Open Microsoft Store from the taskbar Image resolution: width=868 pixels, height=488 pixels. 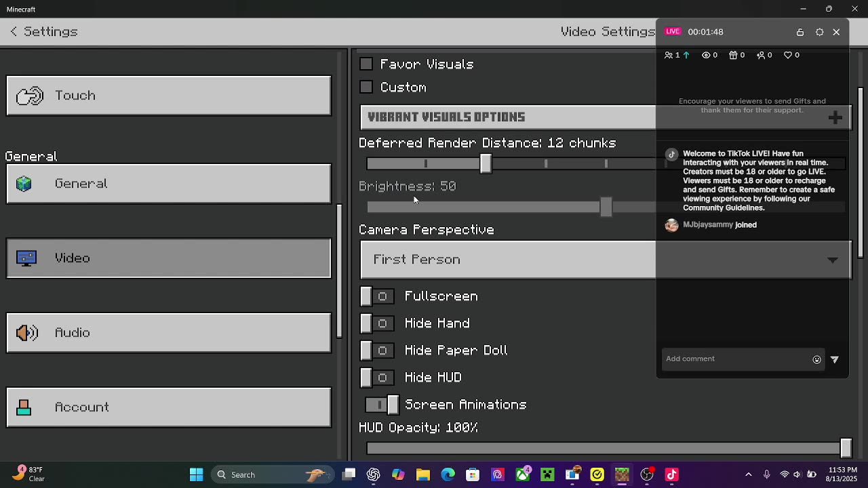(x=473, y=474)
